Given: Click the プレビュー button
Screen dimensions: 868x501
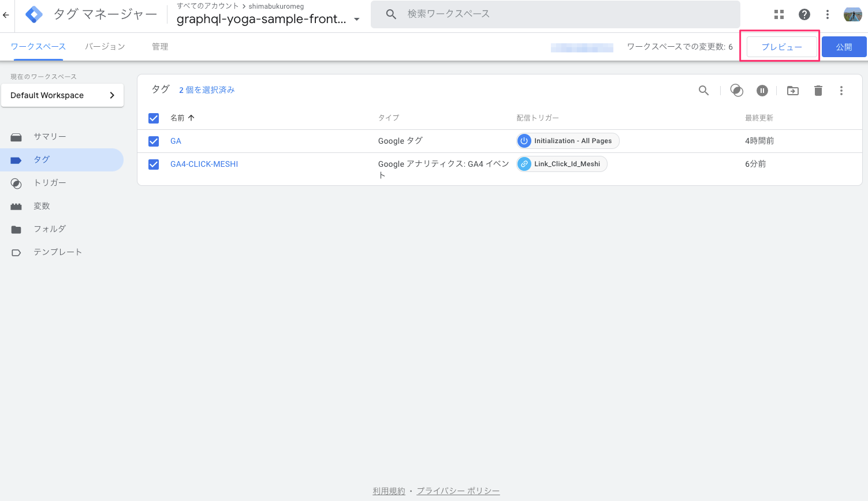Looking at the screenshot, I should point(780,47).
